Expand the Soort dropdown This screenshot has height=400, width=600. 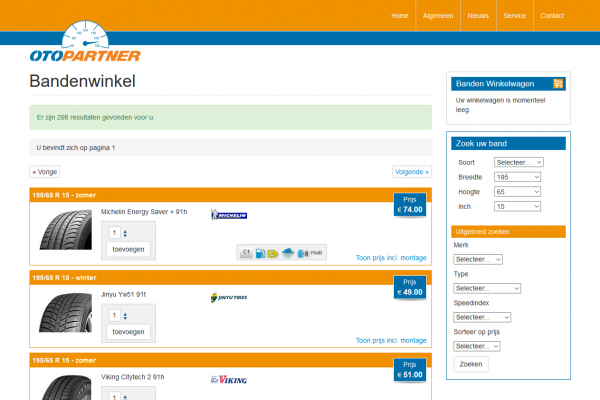518,162
